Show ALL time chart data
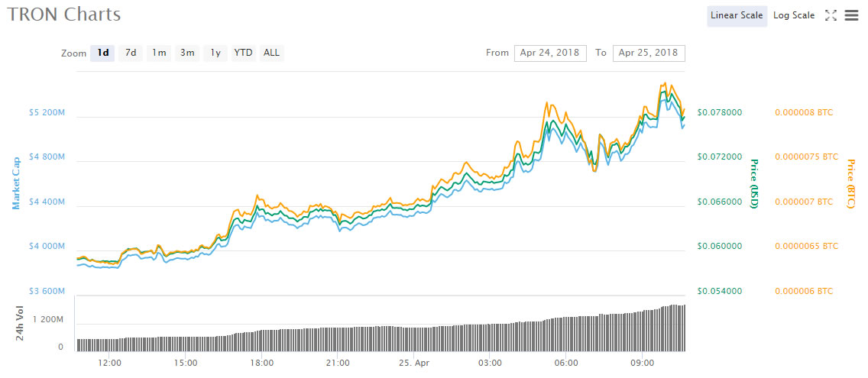Viewport: 868px width, 378px height. [271, 53]
